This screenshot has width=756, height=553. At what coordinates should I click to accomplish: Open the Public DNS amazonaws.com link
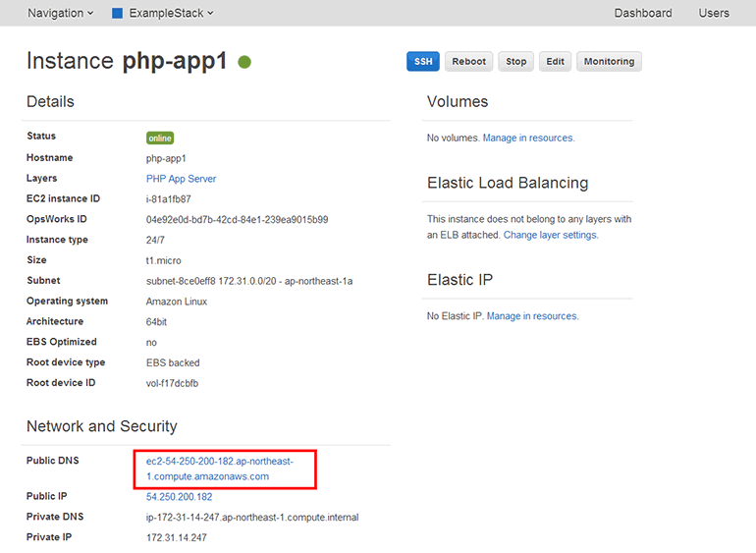click(219, 469)
